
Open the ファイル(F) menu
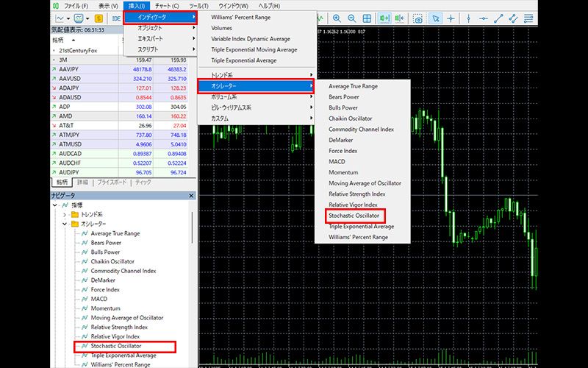point(76,6)
